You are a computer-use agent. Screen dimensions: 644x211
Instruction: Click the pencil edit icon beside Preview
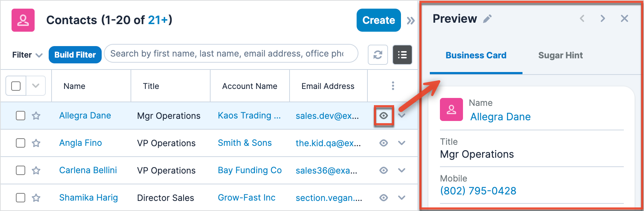pos(488,19)
